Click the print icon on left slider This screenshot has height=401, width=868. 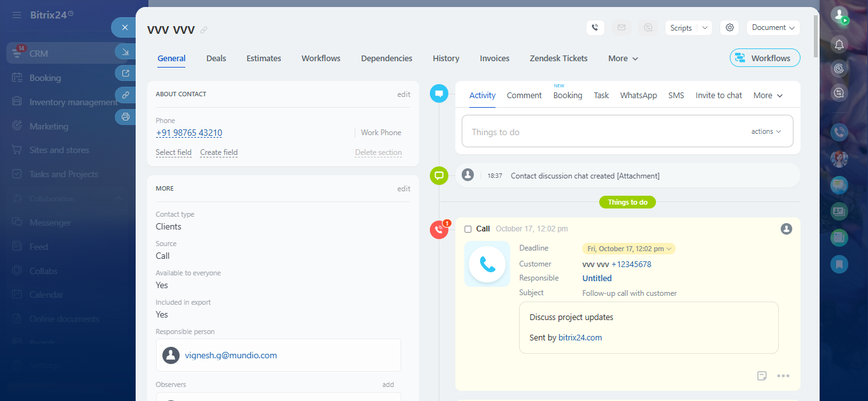pos(125,117)
